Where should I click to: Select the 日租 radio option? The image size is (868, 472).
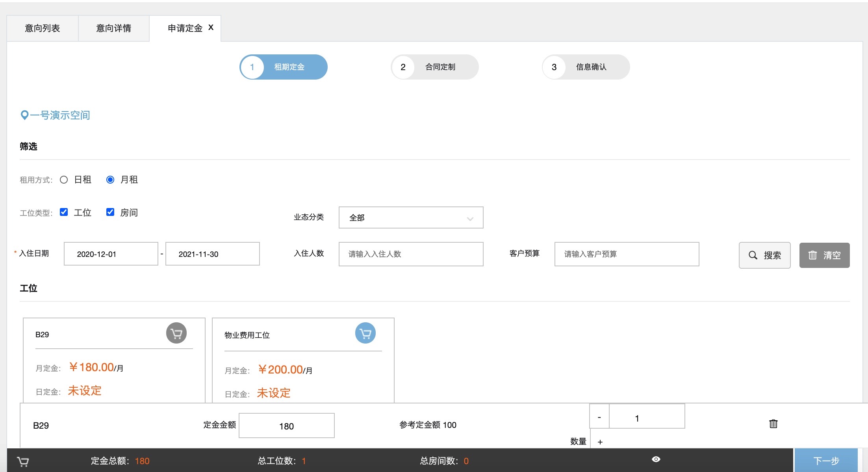pyautogui.click(x=64, y=180)
